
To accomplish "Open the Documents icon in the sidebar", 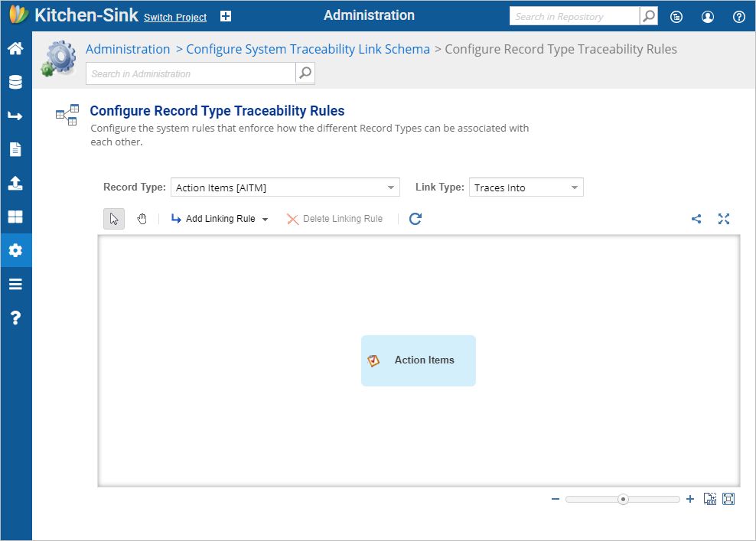I will 15,149.
